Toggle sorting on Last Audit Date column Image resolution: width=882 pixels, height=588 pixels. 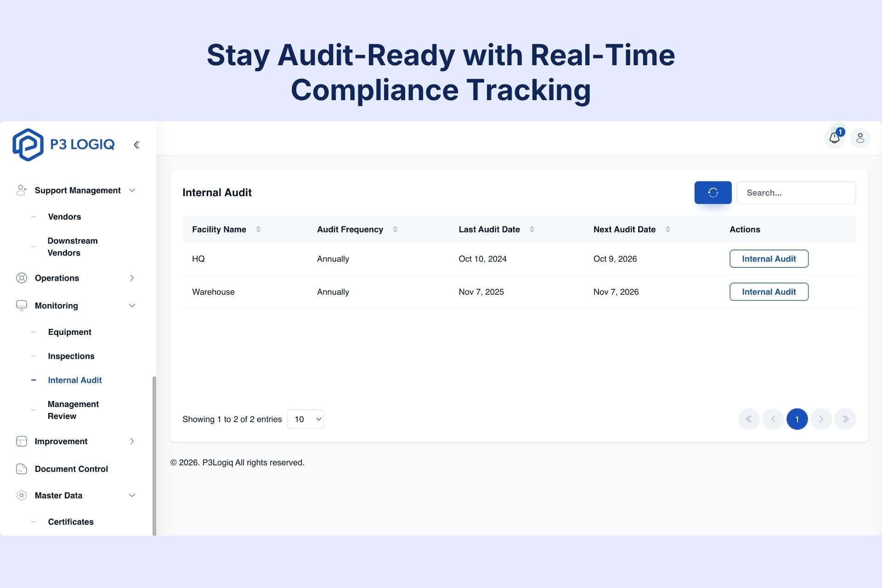point(531,229)
